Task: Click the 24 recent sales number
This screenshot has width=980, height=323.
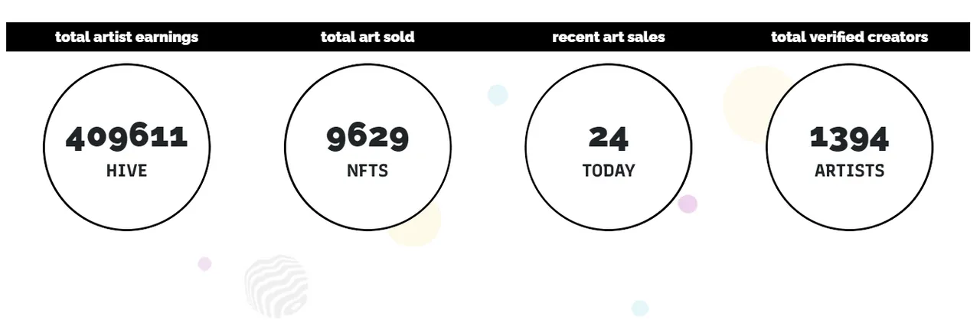Action: tap(609, 138)
